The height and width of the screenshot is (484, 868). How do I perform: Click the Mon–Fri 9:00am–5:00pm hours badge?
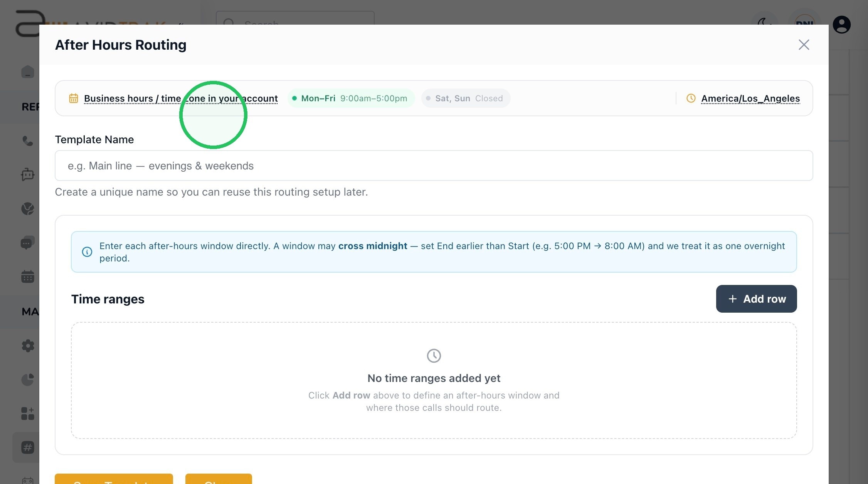click(351, 98)
